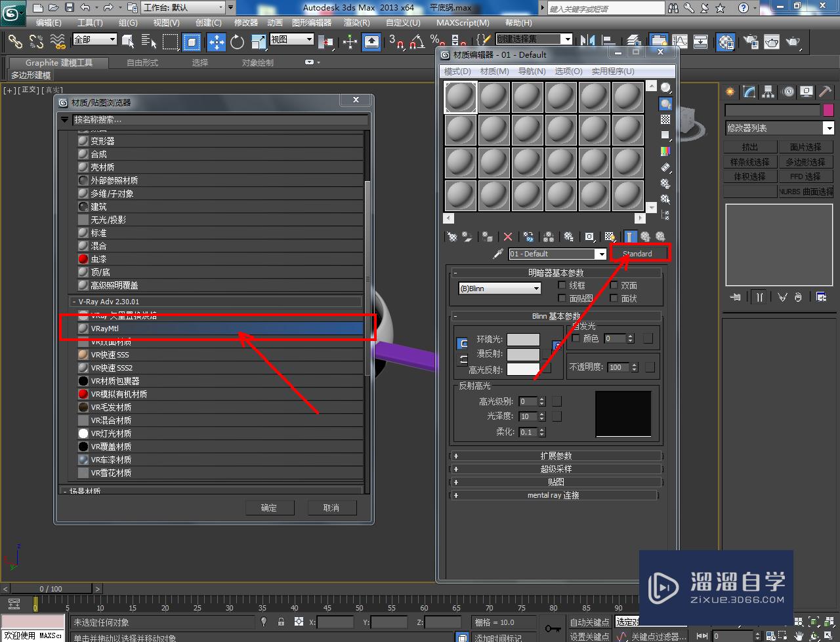This screenshot has width=840, height=642.
Task: Activate the Select and Scale tool
Action: (x=258, y=42)
